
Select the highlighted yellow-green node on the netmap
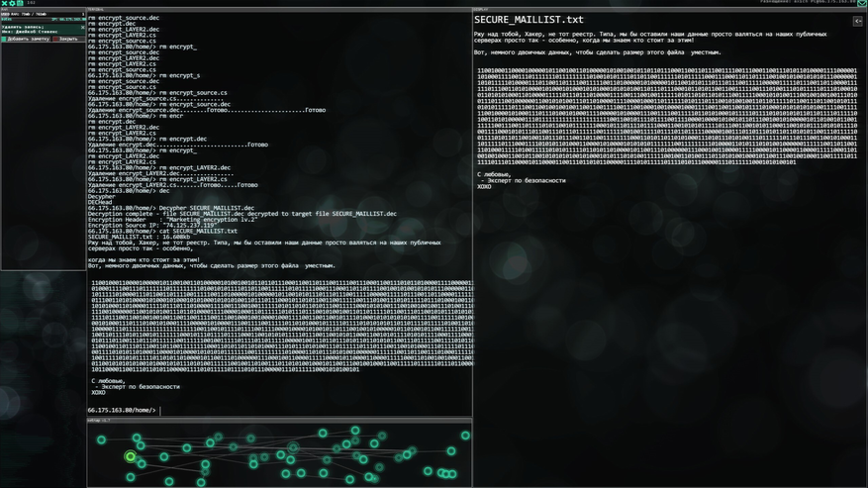130,456
